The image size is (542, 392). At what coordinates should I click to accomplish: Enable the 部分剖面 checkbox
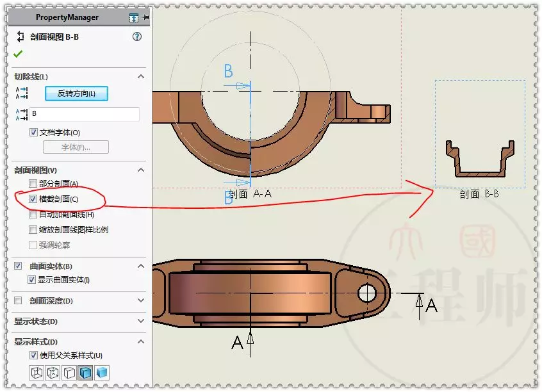[x=33, y=183]
